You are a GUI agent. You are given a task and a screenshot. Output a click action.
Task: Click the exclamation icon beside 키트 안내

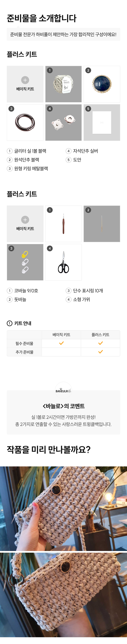click(x=9, y=323)
